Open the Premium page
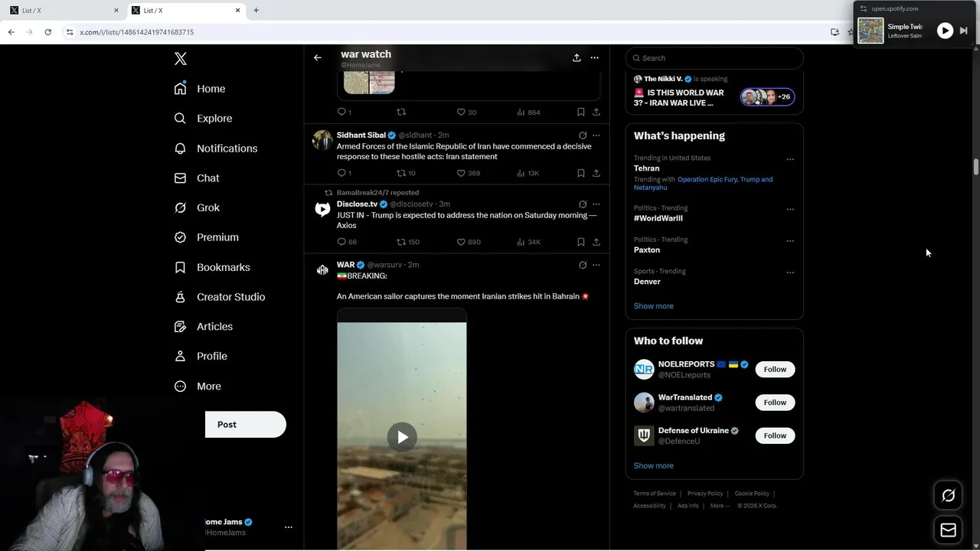Viewport: 980px width, 551px height. (x=207, y=237)
